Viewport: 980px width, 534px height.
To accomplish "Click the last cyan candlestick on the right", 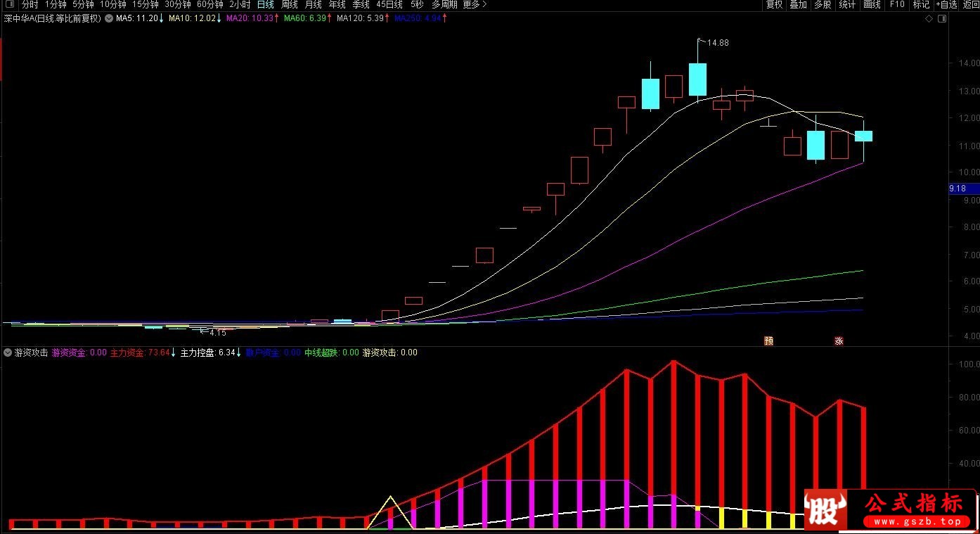I will coord(863,136).
